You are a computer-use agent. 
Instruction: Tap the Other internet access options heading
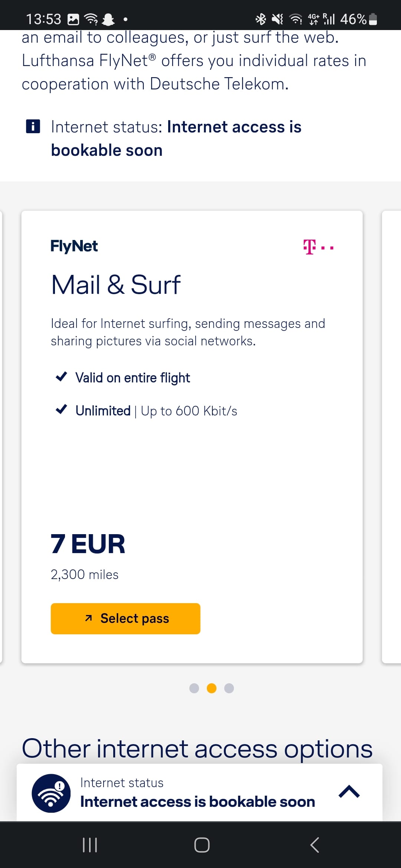[x=197, y=748]
